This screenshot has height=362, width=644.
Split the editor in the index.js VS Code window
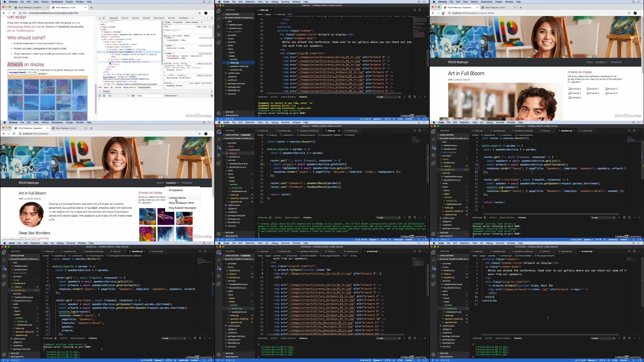[x=420, y=131]
